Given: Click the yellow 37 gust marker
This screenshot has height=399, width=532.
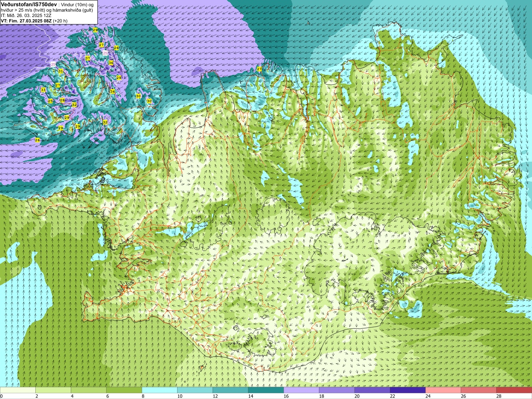Looking at the screenshot, I should pos(88,58).
